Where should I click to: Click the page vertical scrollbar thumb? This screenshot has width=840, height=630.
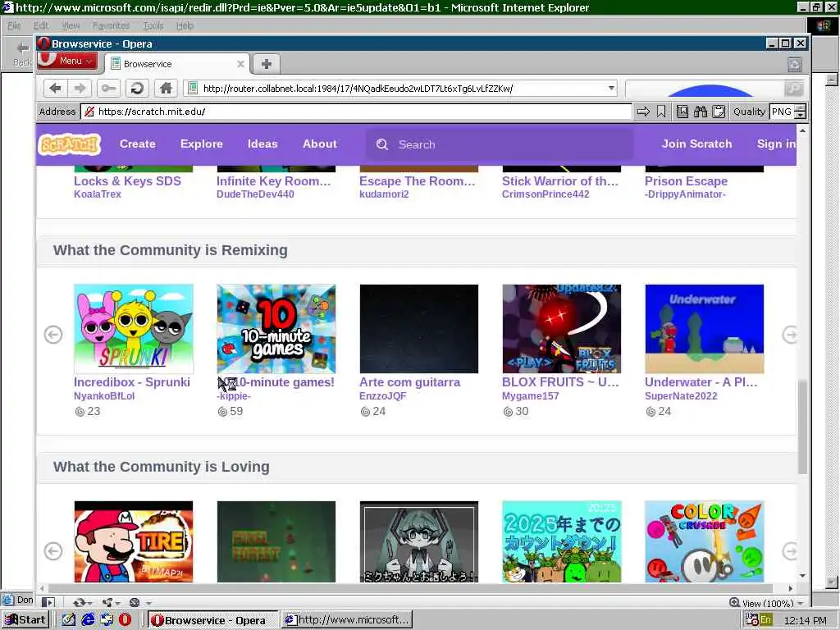802,427
